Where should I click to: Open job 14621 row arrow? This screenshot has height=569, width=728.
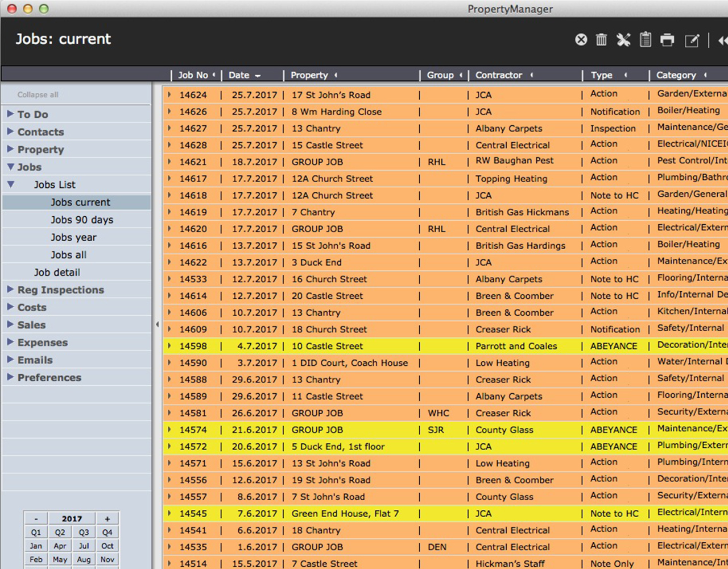tap(169, 162)
